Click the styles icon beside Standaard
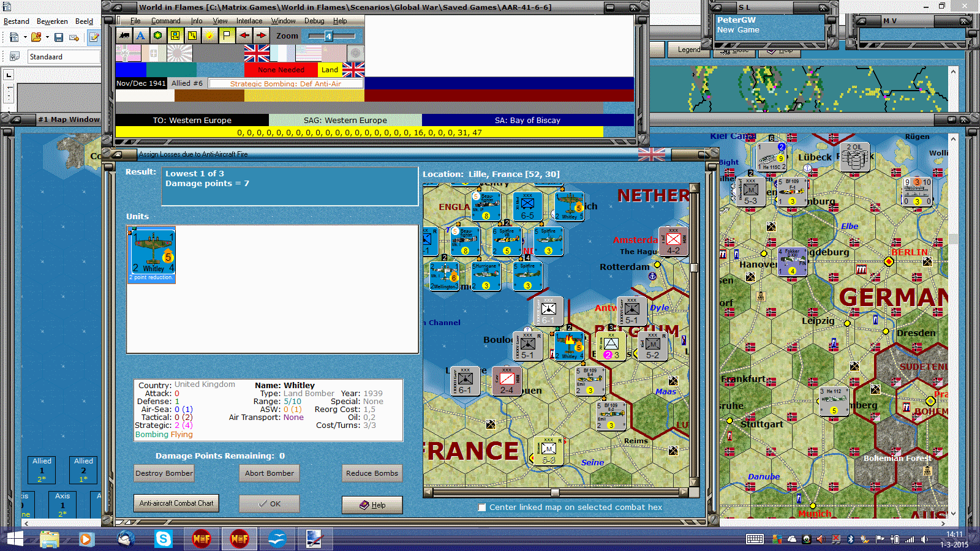This screenshot has height=551, width=980. pyautogui.click(x=15, y=56)
